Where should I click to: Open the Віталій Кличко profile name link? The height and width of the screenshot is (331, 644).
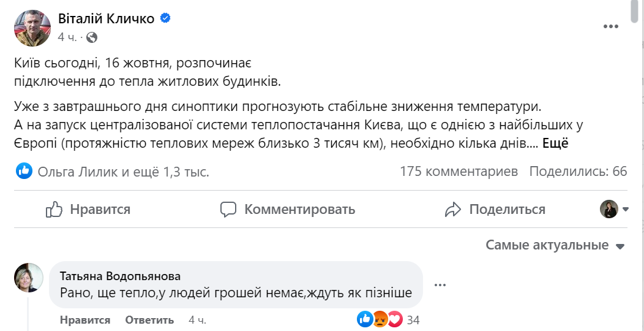[107, 19]
